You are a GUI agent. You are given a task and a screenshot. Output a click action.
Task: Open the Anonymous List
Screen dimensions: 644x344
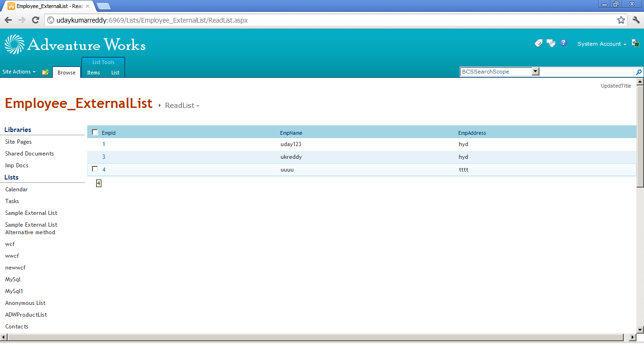(25, 303)
